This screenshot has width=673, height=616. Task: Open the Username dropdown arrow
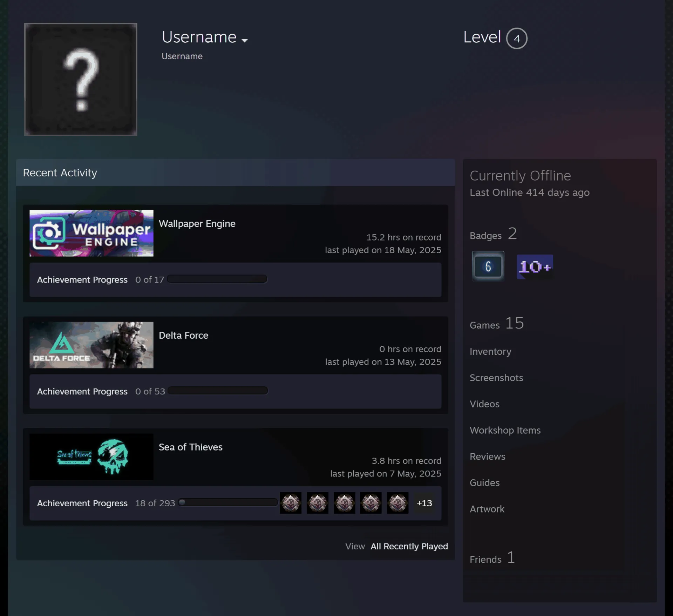tap(245, 40)
